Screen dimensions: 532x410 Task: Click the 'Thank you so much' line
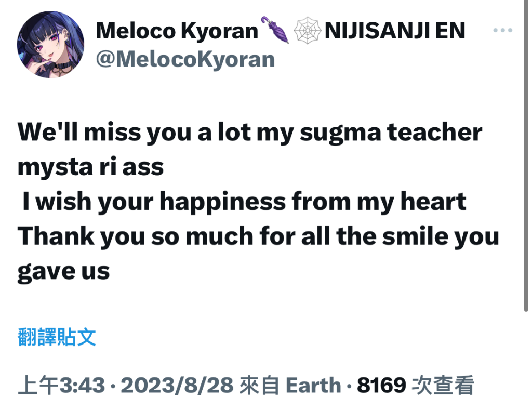(258, 236)
